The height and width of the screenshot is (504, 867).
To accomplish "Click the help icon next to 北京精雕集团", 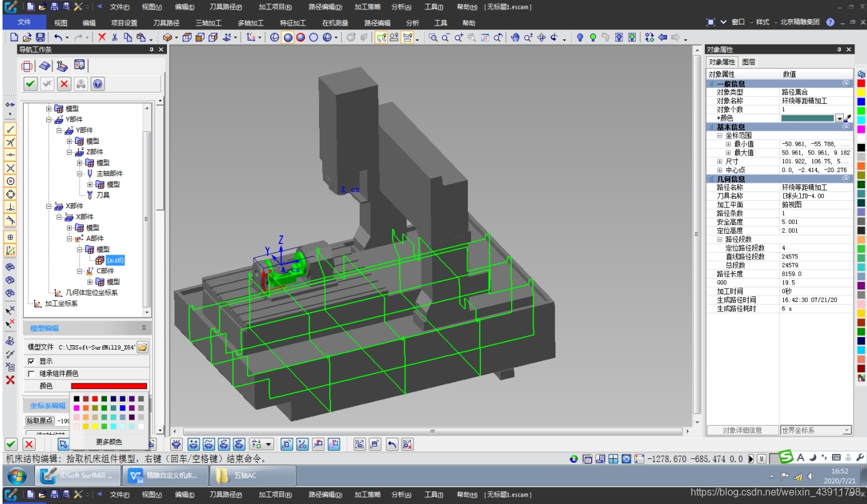I will click(830, 22).
